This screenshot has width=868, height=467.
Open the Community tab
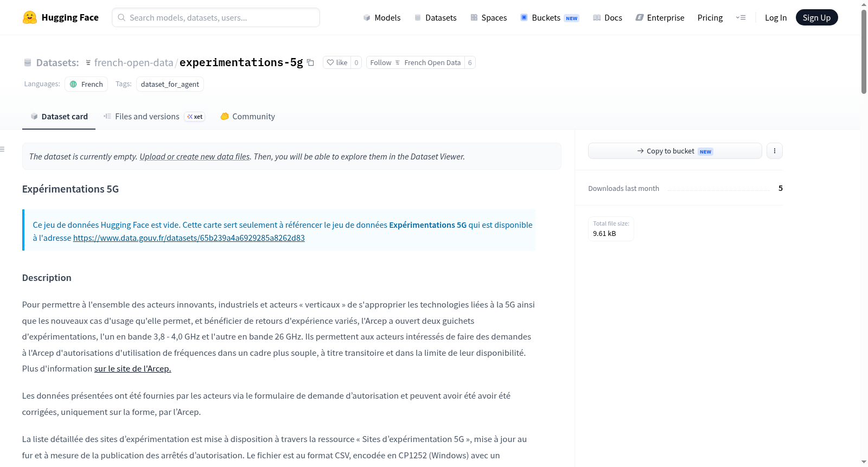tap(247, 117)
